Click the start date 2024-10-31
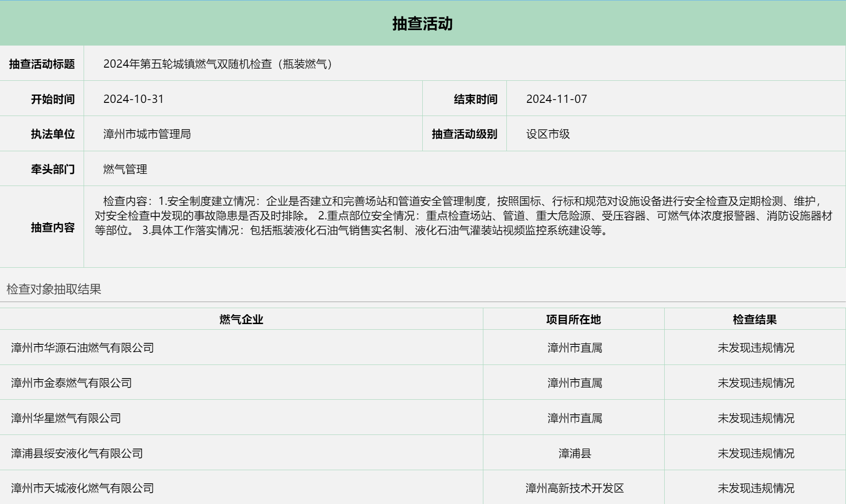The image size is (846, 504). (x=133, y=99)
